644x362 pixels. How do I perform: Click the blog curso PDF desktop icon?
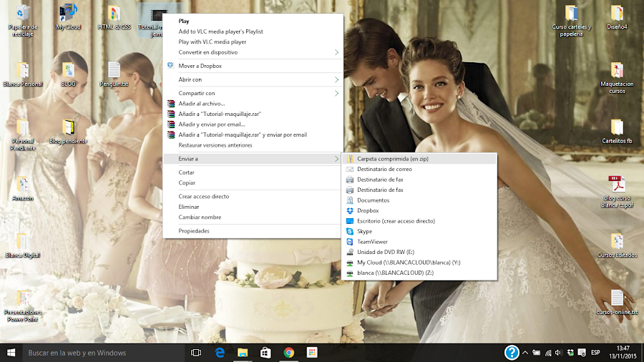coord(617,185)
